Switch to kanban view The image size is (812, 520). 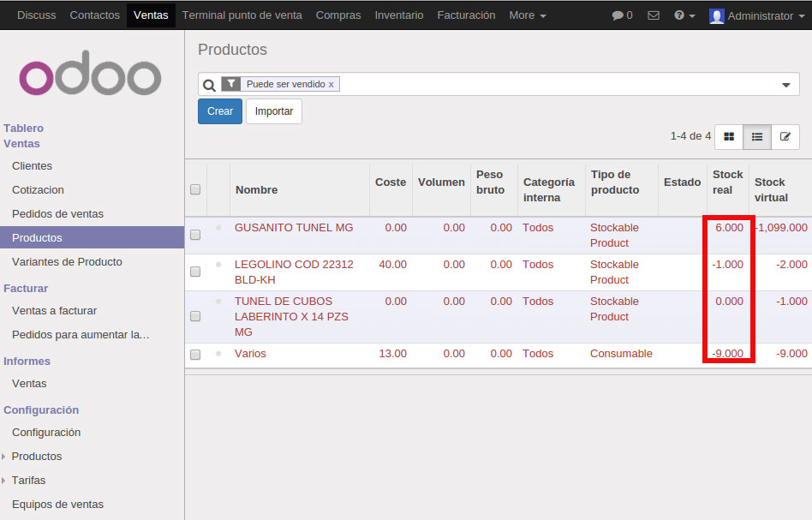729,137
